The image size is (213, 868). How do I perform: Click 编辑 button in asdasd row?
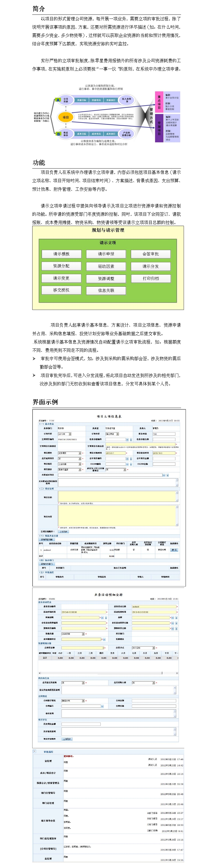pyautogui.click(x=174, y=550)
